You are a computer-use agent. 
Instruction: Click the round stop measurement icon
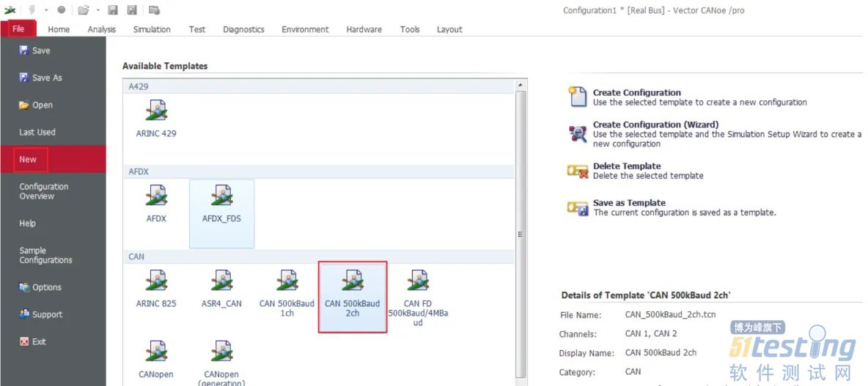pos(62,10)
